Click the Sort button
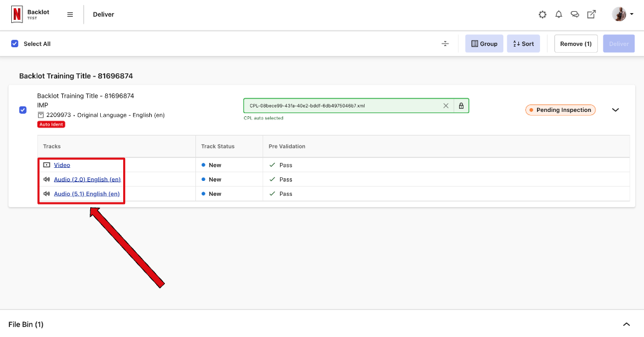The width and height of the screenshot is (644, 337). click(x=523, y=44)
